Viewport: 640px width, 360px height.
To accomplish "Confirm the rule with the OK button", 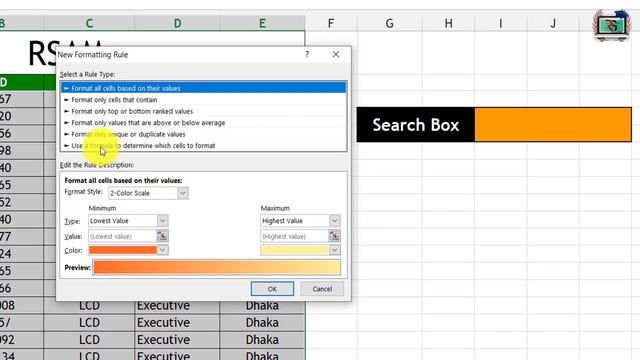I will (x=272, y=289).
